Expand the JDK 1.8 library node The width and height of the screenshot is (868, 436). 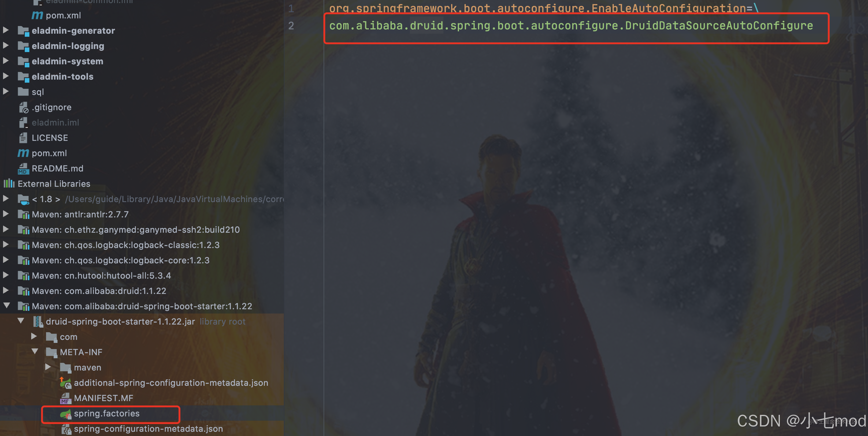[6, 199]
